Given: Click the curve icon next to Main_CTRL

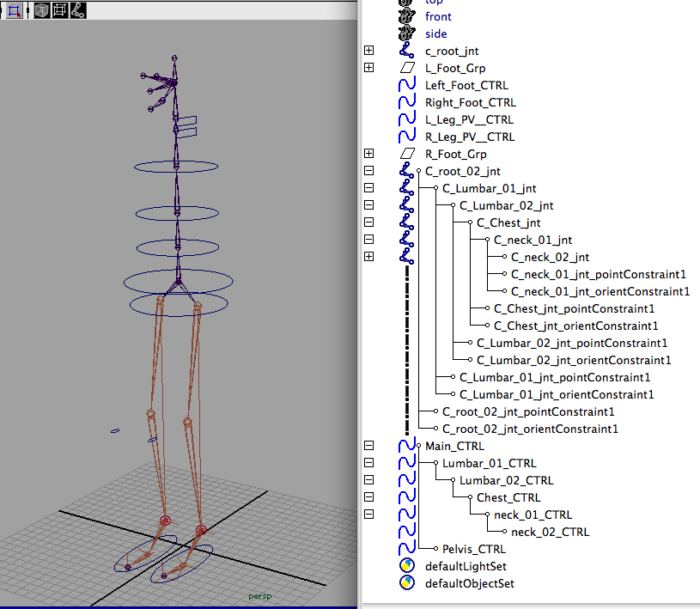Looking at the screenshot, I should point(407,446).
